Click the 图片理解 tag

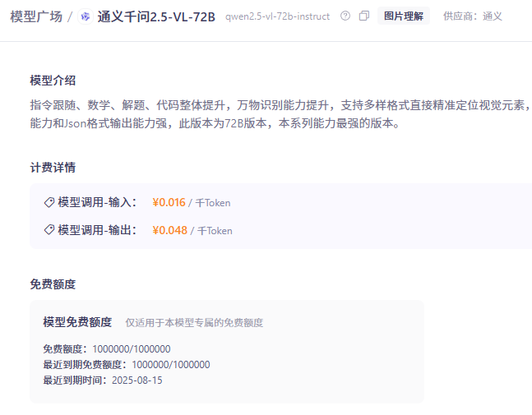404,16
